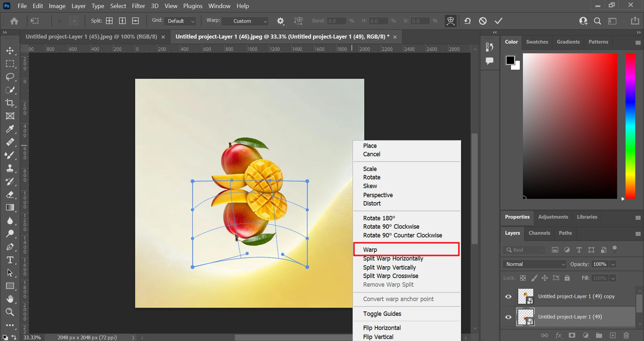The width and height of the screenshot is (644, 341).
Task: Select the Horizontal Type tool
Action: 10,260
